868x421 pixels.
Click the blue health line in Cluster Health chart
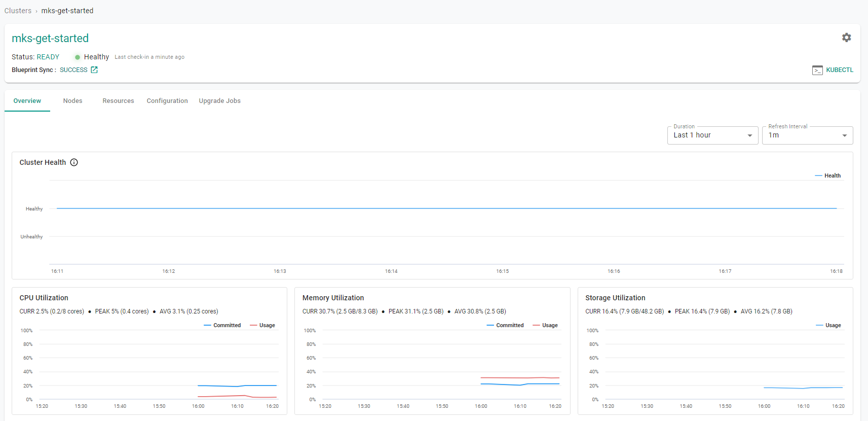tap(446, 208)
